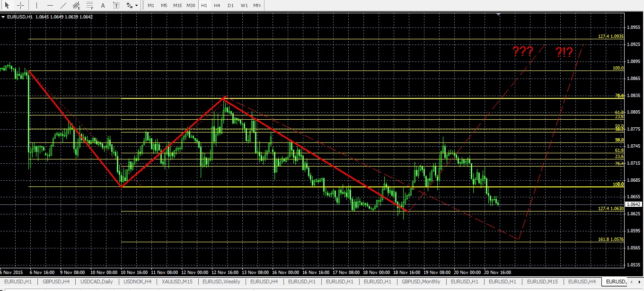
Task: Switch chart to MN timeframe
Action: [257, 5]
